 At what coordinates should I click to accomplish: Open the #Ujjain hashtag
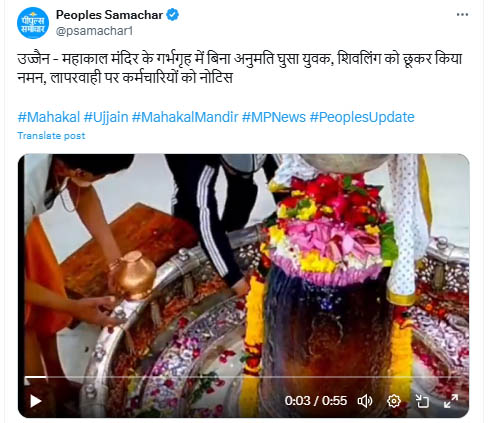pyautogui.click(x=106, y=117)
